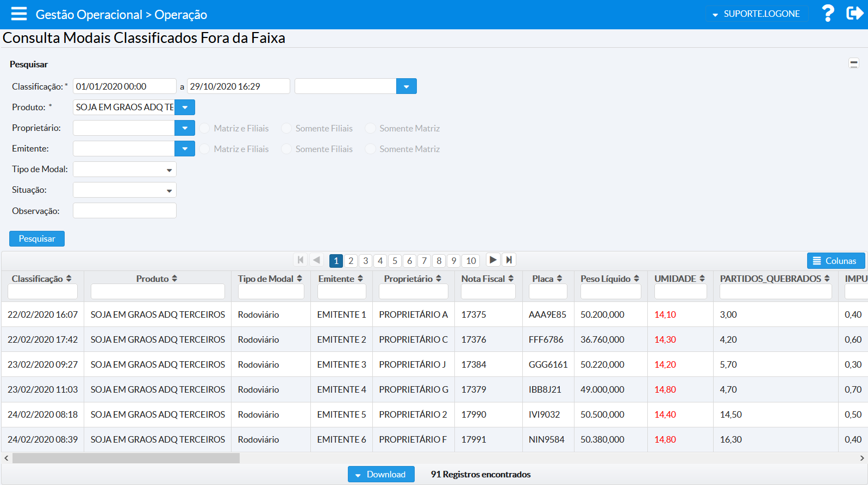868x485 pixels.
Task: Select Proprietário 'Somente Filiais' radio option
Action: pyautogui.click(x=286, y=129)
